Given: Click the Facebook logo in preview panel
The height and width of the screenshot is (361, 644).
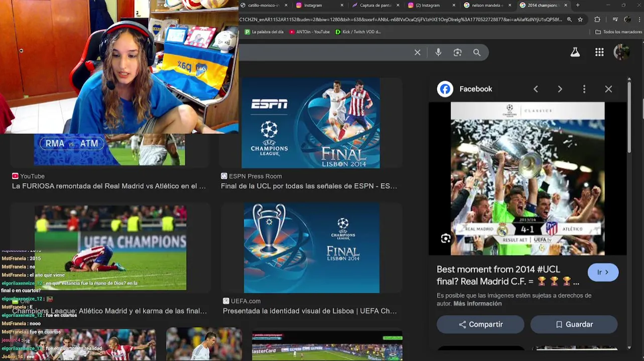Looking at the screenshot, I should [x=445, y=89].
